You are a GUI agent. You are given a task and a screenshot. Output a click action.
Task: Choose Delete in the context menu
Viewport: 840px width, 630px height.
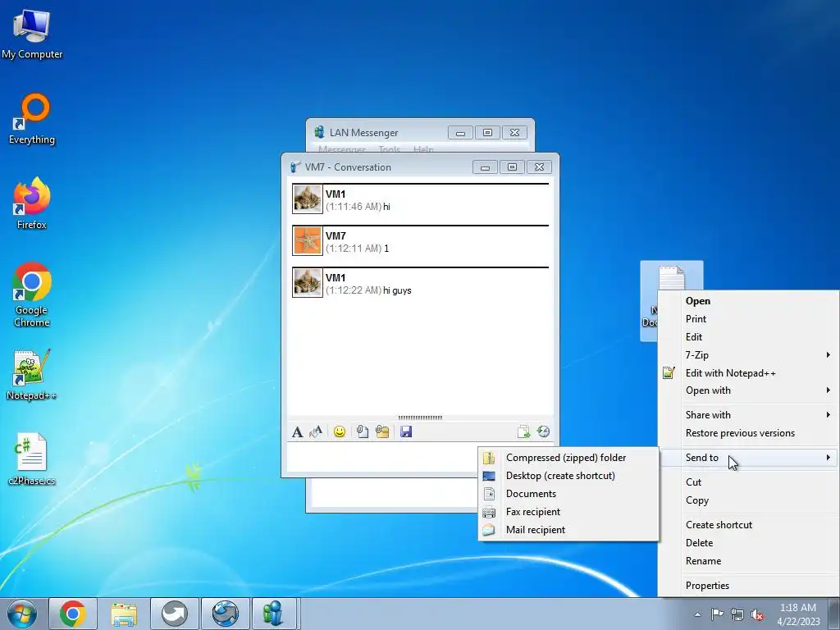pyautogui.click(x=748, y=543)
